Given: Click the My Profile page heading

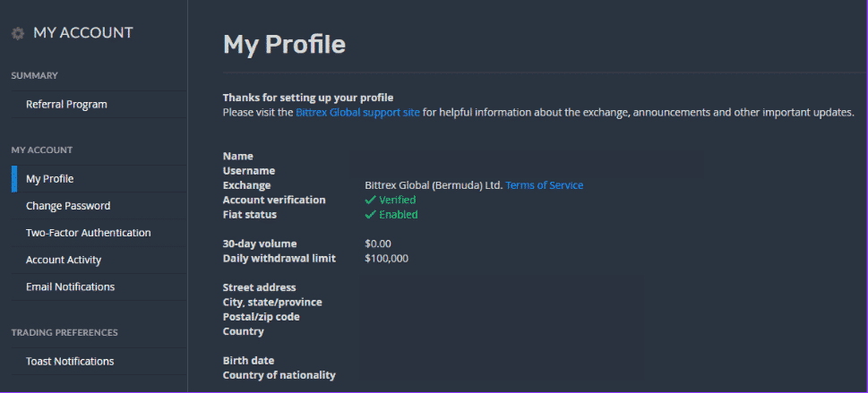Looking at the screenshot, I should (284, 45).
